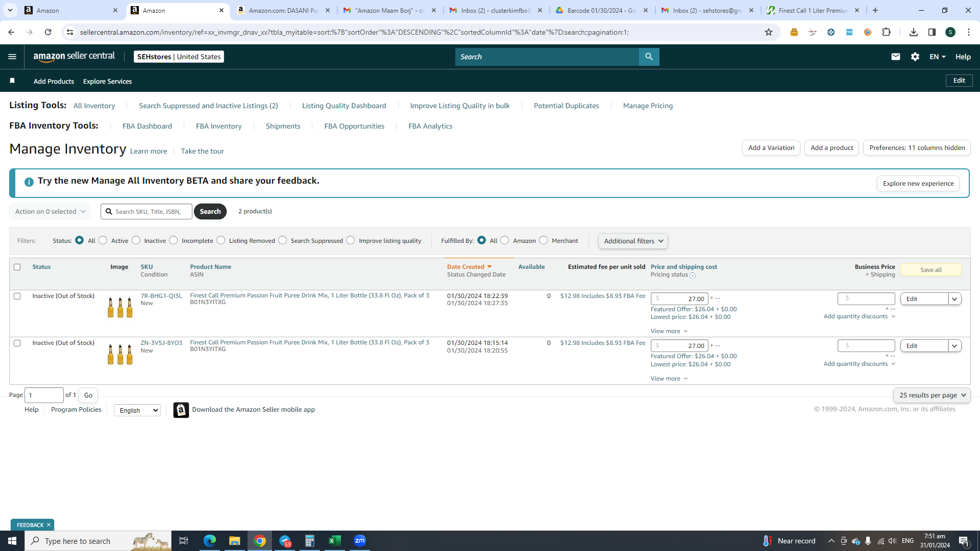
Task: Click the Add a product button
Action: coord(831,148)
